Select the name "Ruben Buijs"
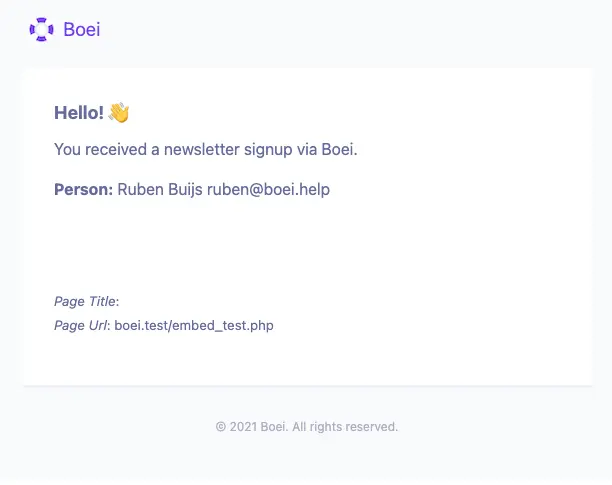This screenshot has width=612, height=485. [x=160, y=189]
